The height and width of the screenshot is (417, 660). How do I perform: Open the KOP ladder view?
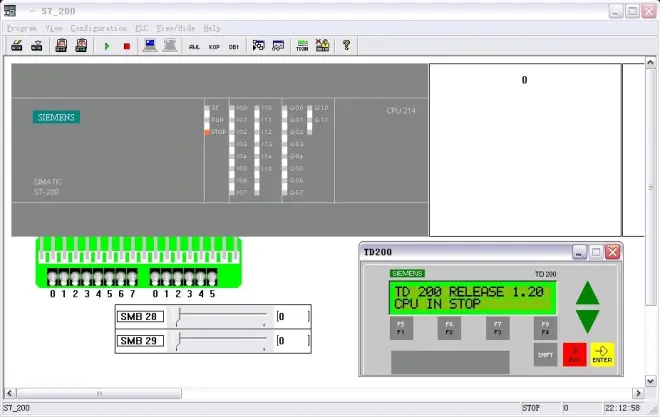(214, 47)
